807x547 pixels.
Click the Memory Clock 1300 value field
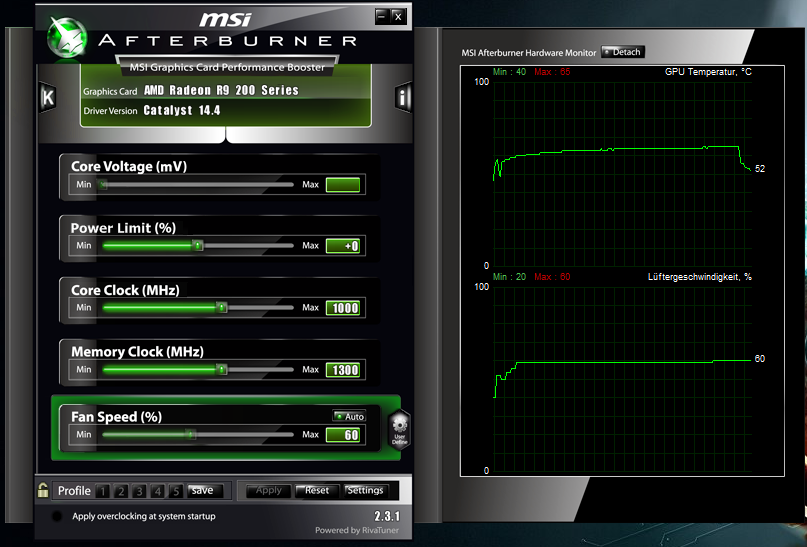point(343,369)
